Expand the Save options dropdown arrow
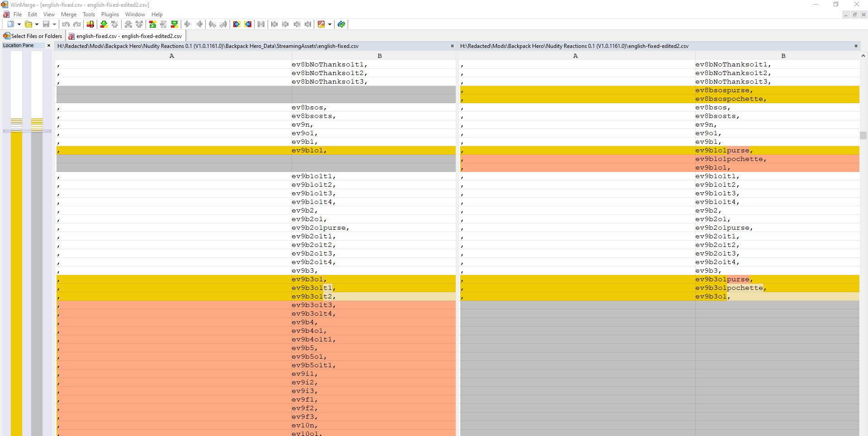 54,24
